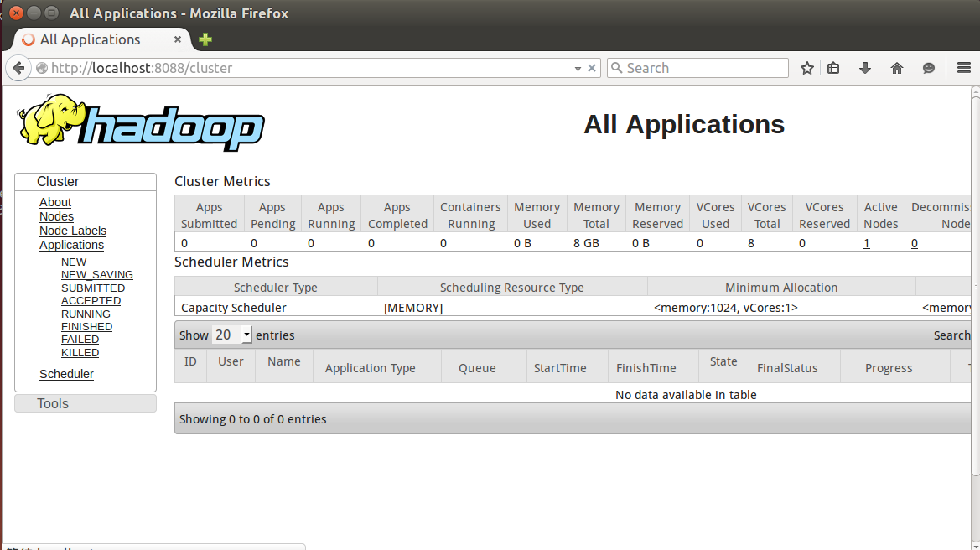Click the Hadoop elephant logo
Viewport: 980px width, 550px height.
141,122
